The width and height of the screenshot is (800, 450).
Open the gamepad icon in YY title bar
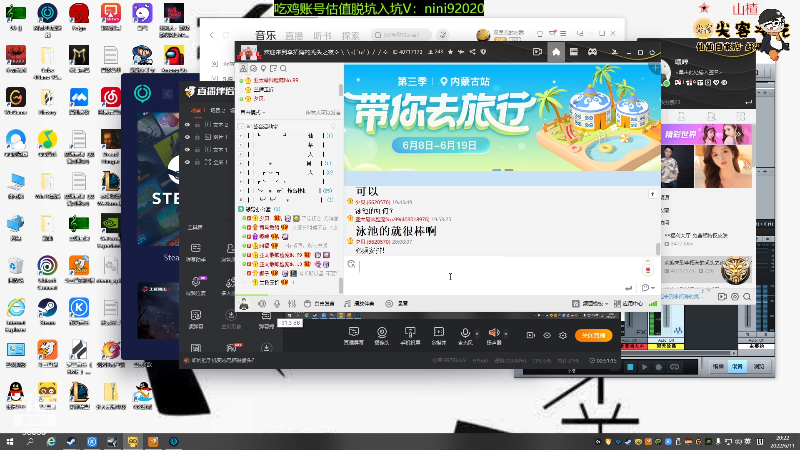point(592,52)
